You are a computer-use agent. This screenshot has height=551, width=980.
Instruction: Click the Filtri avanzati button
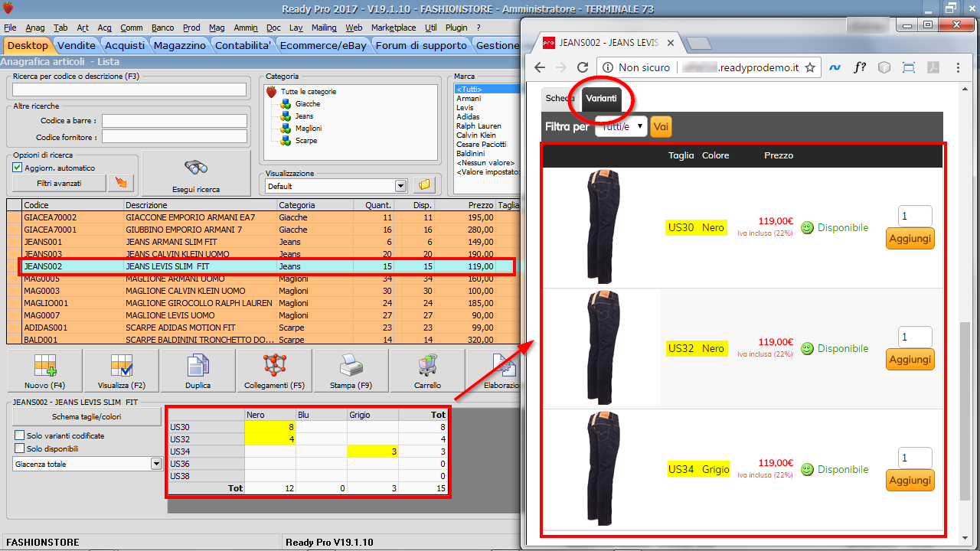[x=60, y=183]
